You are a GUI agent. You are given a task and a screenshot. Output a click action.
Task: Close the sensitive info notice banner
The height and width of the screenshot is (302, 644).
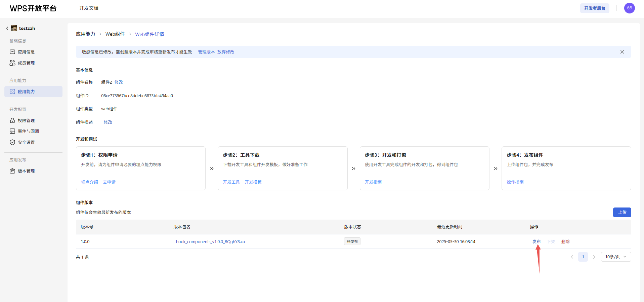[622, 52]
